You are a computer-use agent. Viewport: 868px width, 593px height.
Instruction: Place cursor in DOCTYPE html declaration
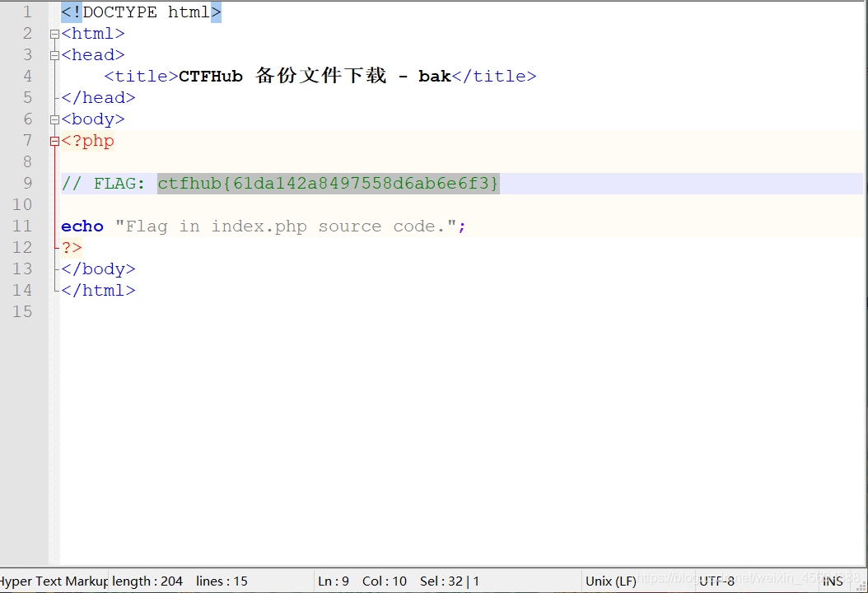[141, 12]
